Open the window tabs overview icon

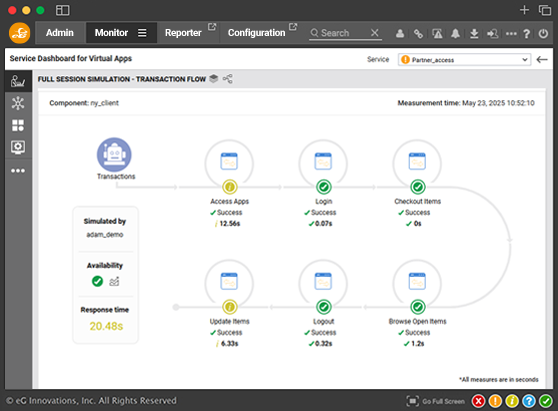[544, 10]
